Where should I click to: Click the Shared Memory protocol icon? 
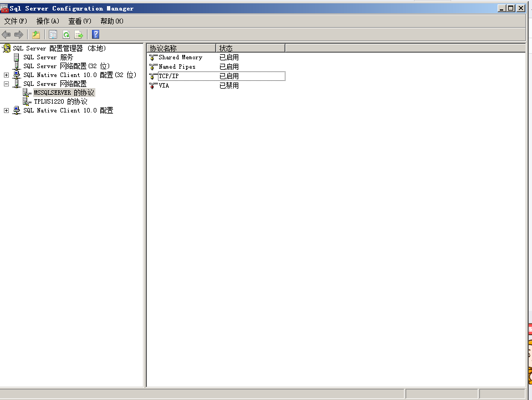tap(154, 58)
